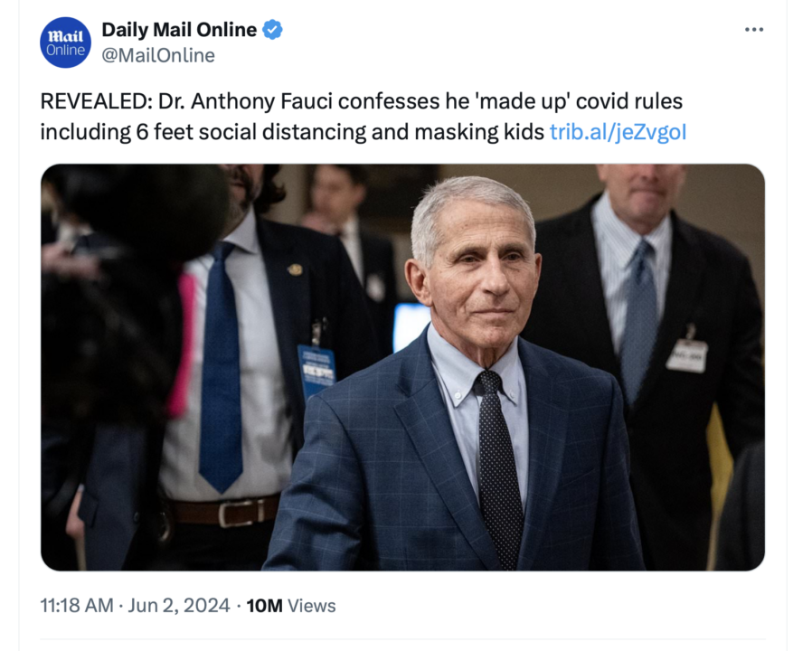Open the Mail Online profile avatar
The image size is (812, 651).
(x=65, y=42)
